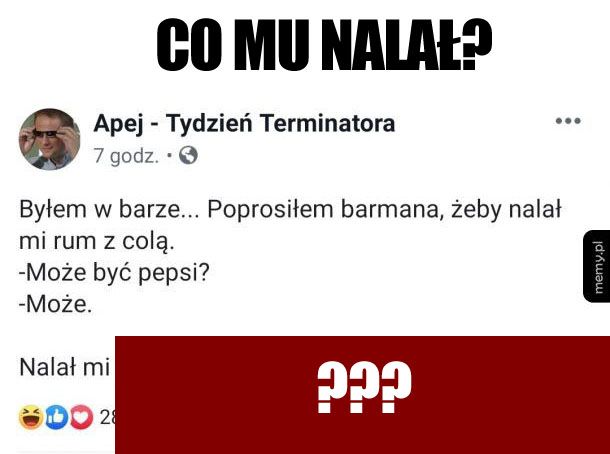This screenshot has width=610, height=454.
Task: Click the line -Może być pepsi?
Action: coord(114,273)
